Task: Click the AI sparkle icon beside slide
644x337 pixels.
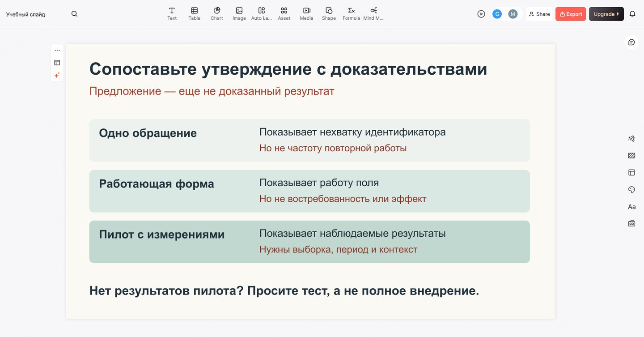Action: [x=57, y=75]
